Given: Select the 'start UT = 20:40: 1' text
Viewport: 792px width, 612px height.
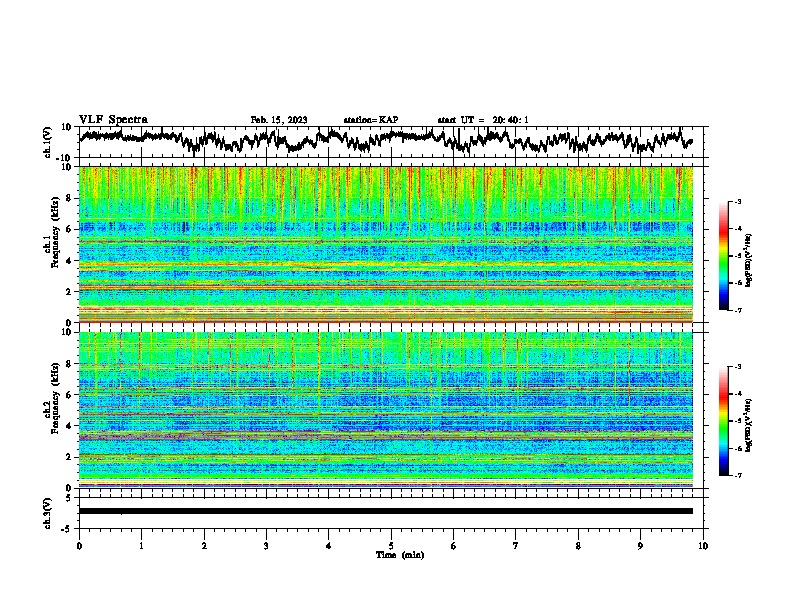Looking at the screenshot, I should tap(483, 120).
